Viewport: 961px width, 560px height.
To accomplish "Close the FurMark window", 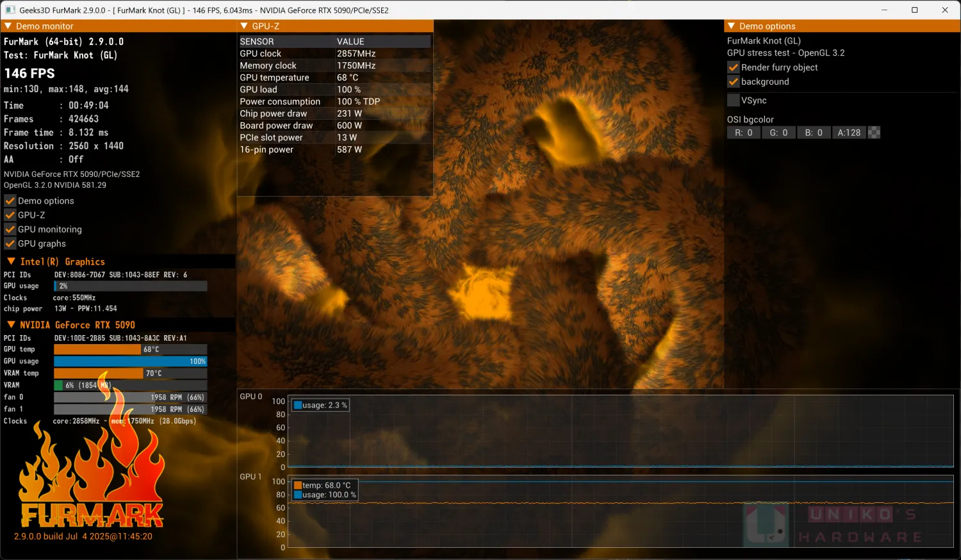I will click(x=944, y=10).
